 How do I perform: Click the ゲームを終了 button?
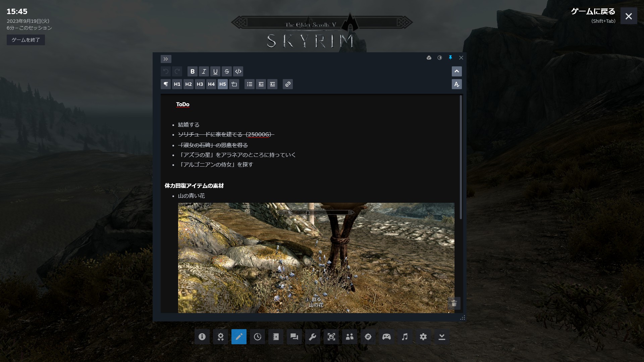[x=26, y=40]
